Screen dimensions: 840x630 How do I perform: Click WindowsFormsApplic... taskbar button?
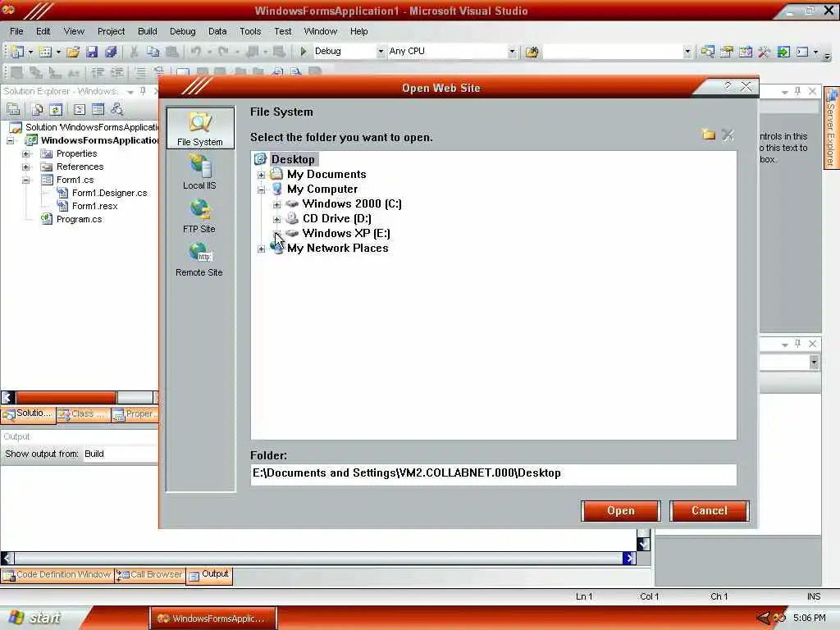click(x=212, y=619)
